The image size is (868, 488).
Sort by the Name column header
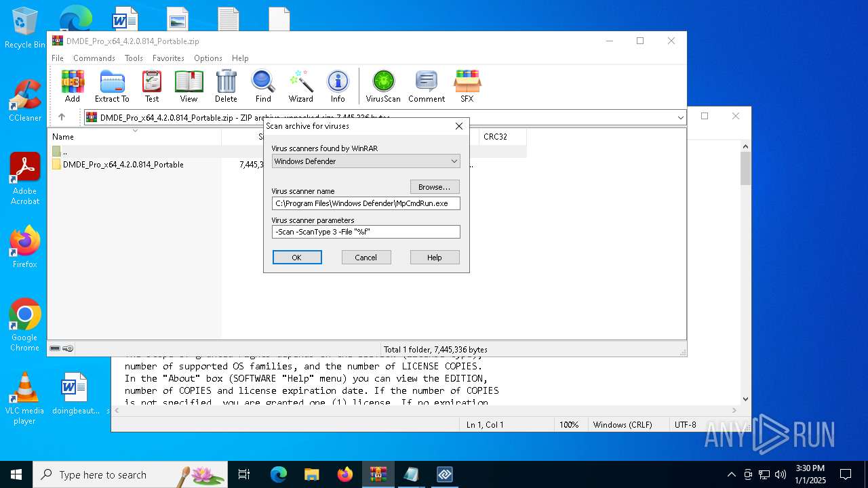click(136, 136)
